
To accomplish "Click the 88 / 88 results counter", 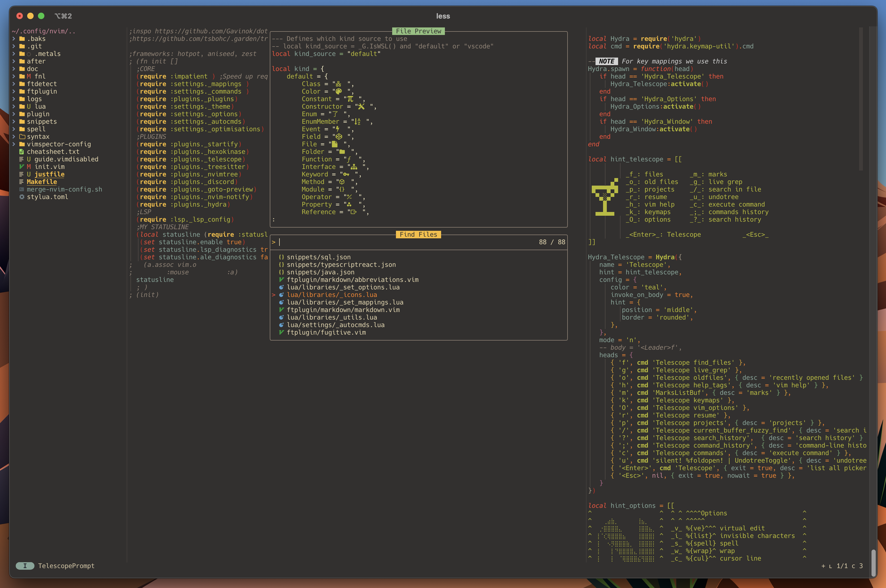I will (x=552, y=242).
